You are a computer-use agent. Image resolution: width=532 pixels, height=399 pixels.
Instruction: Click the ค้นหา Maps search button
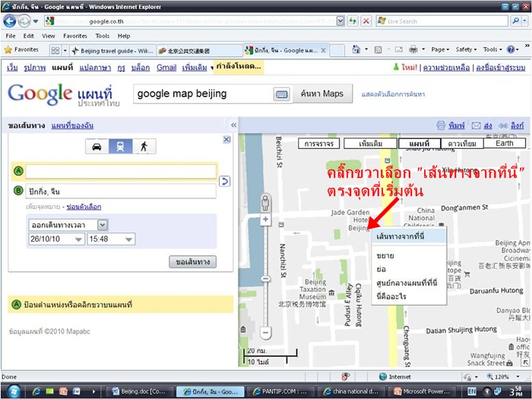[322, 93]
